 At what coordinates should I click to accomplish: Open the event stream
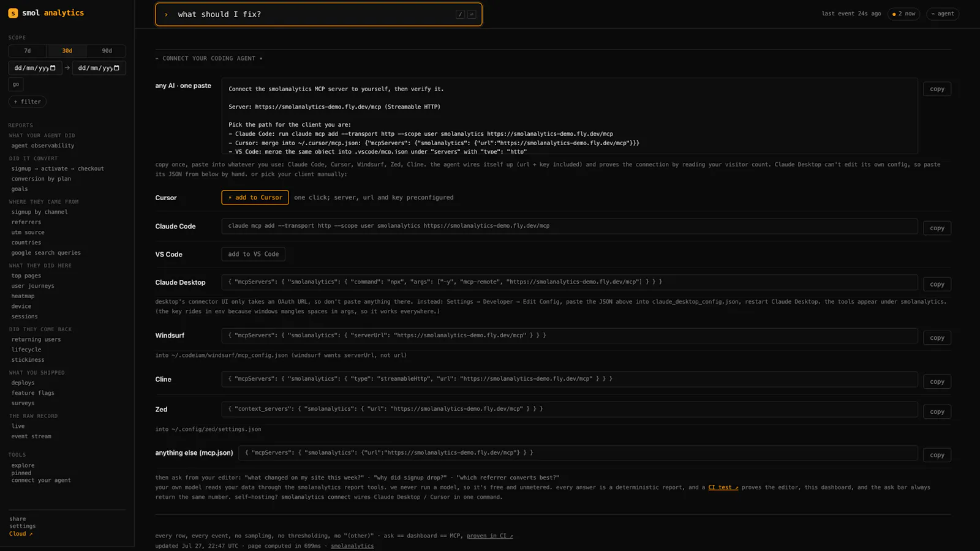pos(31,437)
